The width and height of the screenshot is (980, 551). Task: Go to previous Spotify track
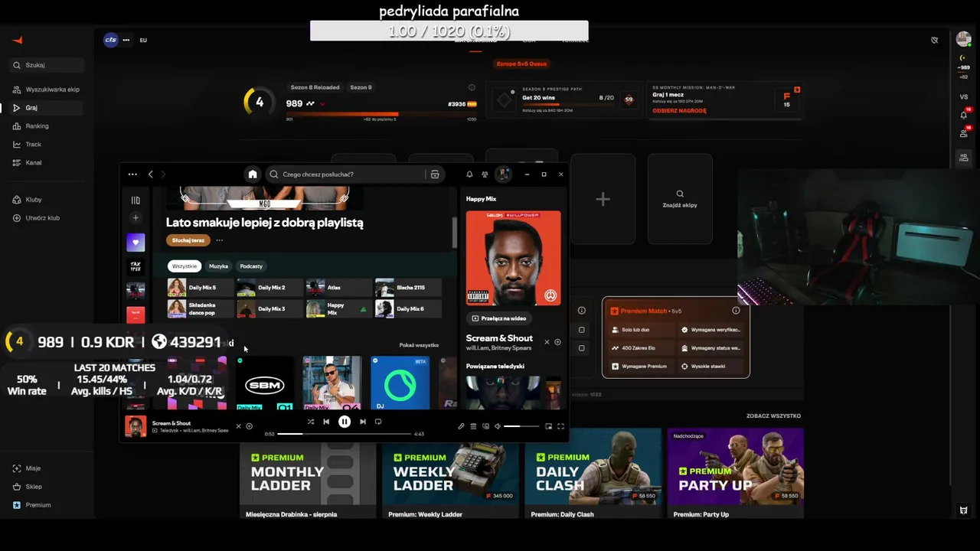[326, 422]
